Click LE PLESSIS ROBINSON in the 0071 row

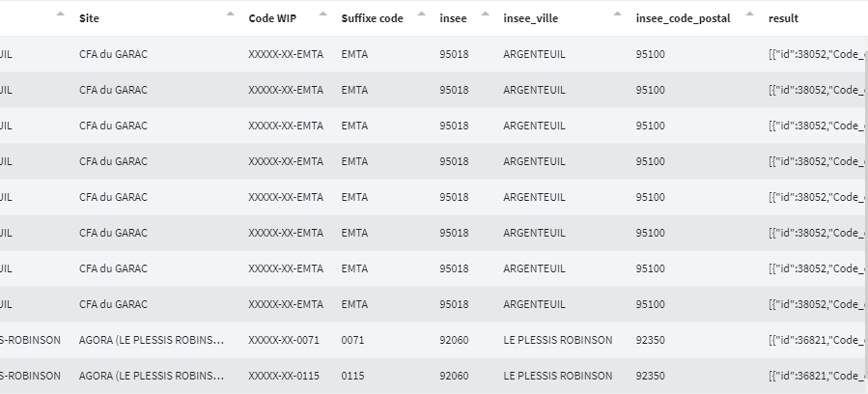pyautogui.click(x=557, y=340)
